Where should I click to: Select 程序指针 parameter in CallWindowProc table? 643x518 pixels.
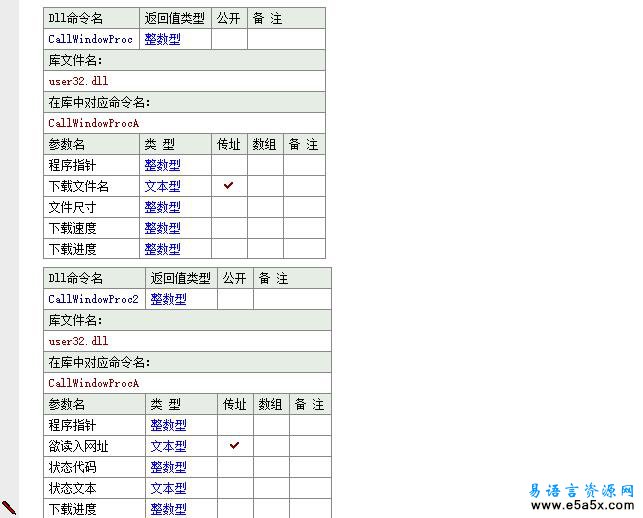(91, 165)
